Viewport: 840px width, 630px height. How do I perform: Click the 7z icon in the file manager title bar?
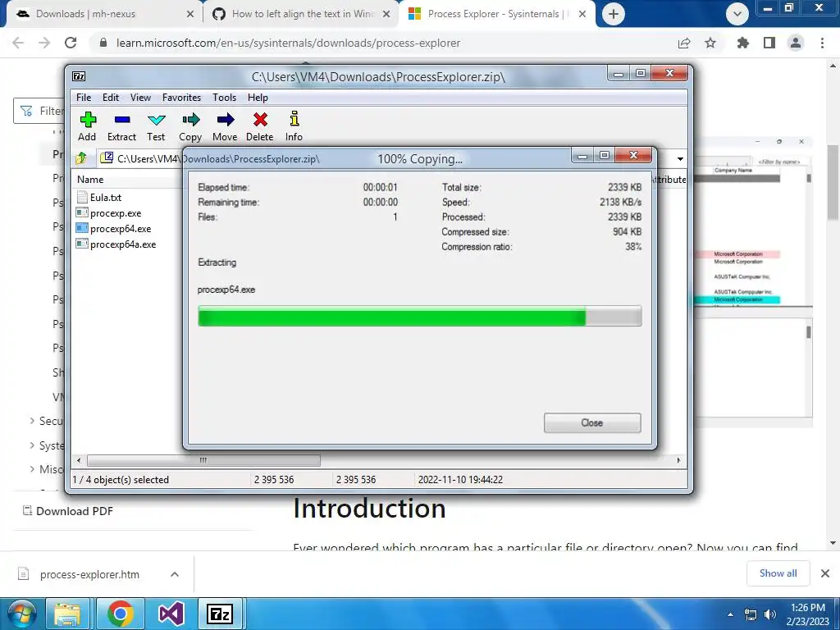(79, 76)
